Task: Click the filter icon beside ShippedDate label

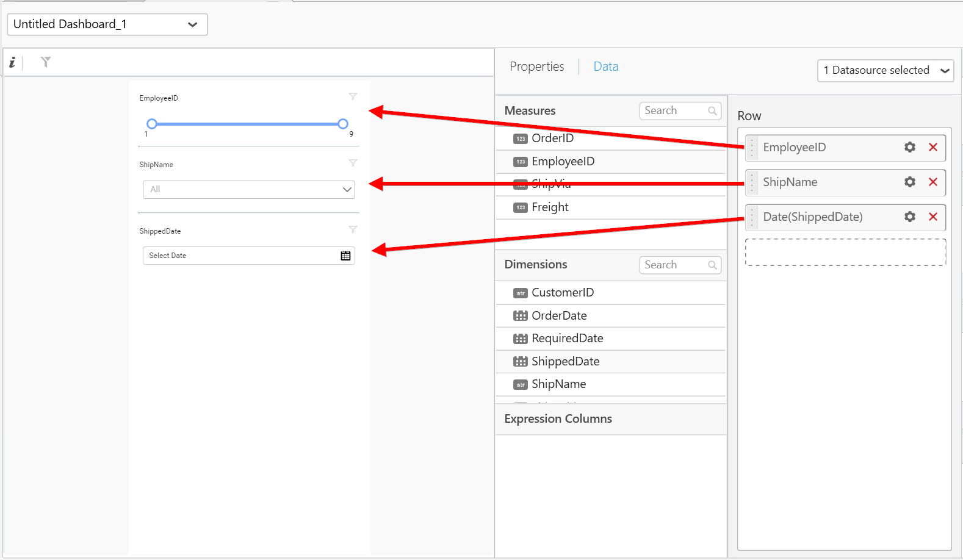Action: (x=353, y=230)
